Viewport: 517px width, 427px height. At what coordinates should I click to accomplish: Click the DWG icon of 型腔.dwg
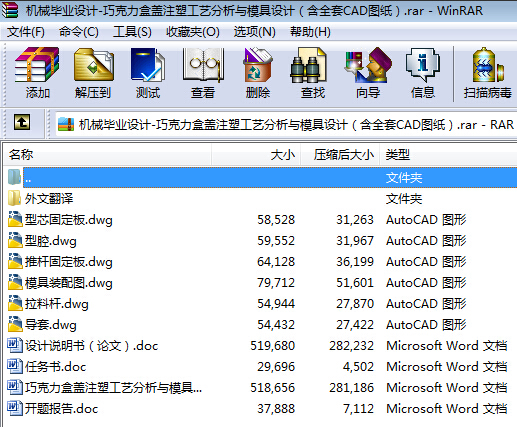(x=15, y=240)
